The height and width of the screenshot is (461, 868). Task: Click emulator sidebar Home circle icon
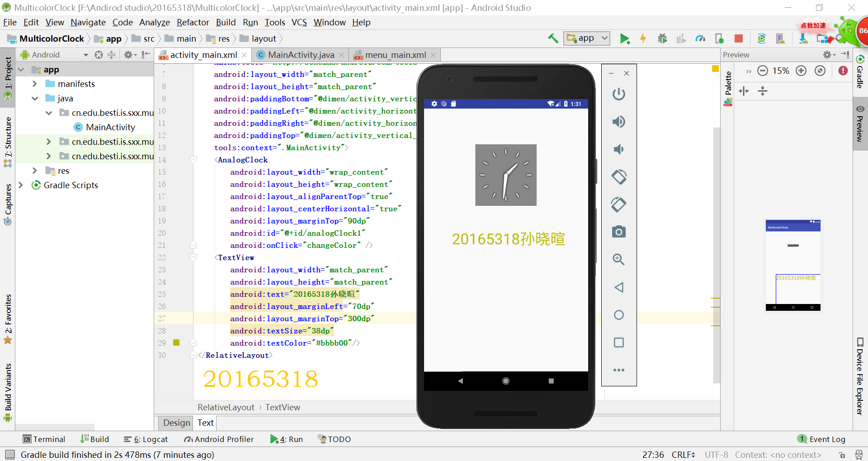point(619,315)
